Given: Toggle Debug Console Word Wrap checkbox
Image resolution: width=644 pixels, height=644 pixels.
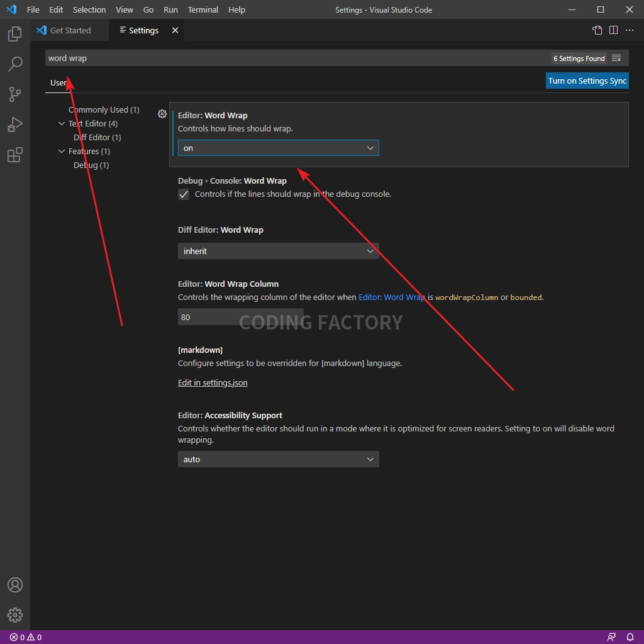Looking at the screenshot, I should (184, 194).
